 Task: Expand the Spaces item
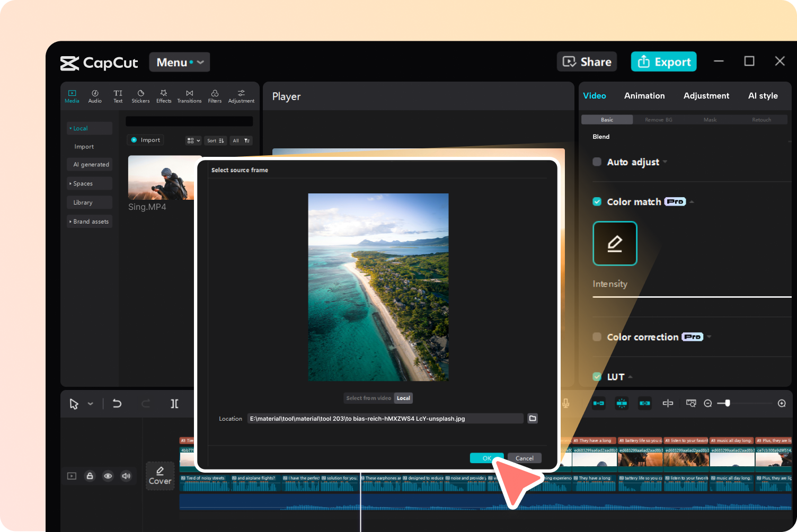[70, 183]
